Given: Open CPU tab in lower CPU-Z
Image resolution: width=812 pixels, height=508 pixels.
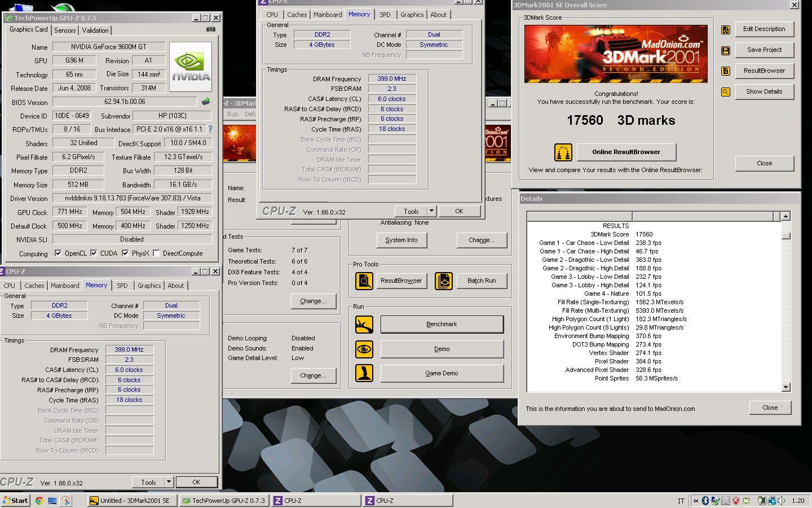Looking at the screenshot, I should click(x=10, y=286).
